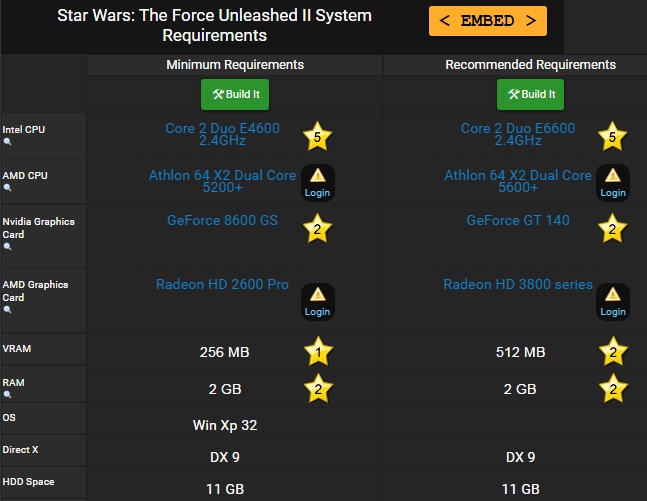Click star rating beside GeForce GT 140
Image resolution: width=647 pixels, height=501 pixels.
coord(613,229)
